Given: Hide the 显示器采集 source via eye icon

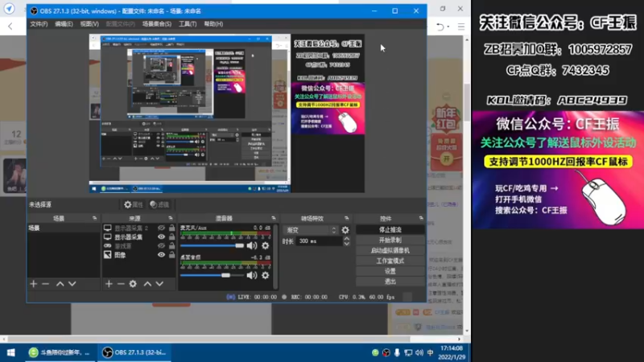Looking at the screenshot, I should coord(161,237).
